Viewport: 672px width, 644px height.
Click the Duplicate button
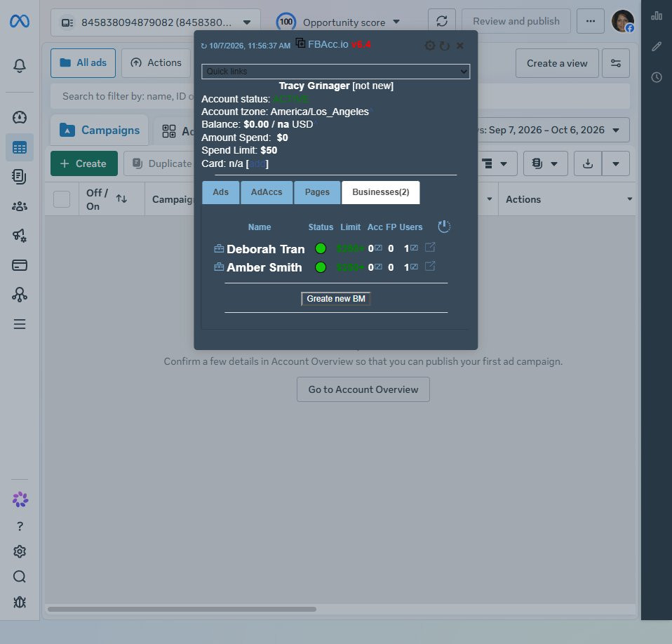[x=159, y=163]
